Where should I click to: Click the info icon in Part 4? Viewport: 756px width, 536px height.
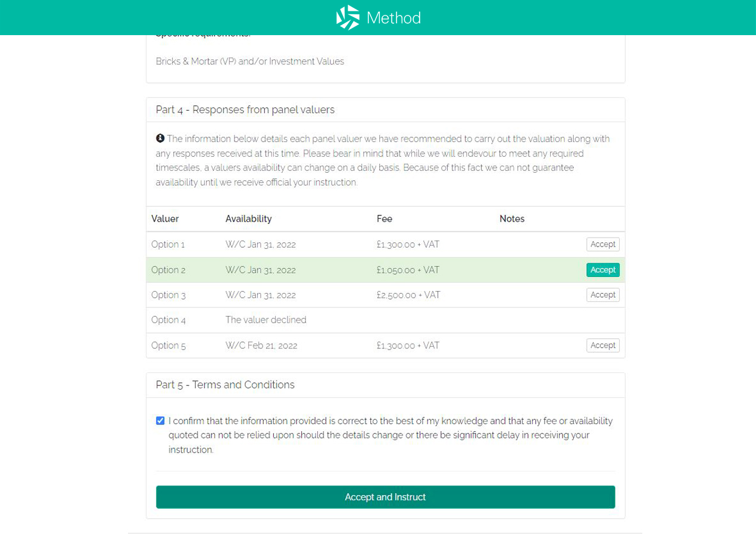coord(160,139)
